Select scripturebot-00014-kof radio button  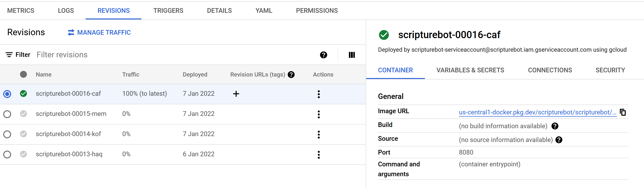[7, 134]
